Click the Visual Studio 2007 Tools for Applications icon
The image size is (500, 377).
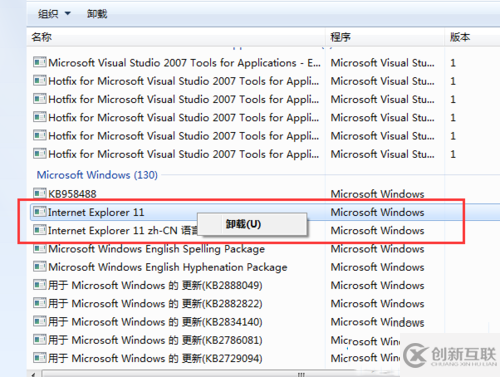[40, 62]
